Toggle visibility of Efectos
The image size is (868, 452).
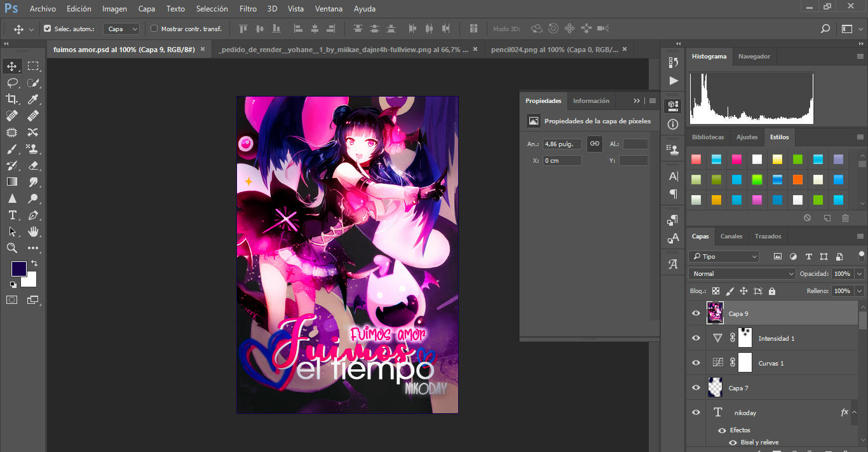point(722,430)
